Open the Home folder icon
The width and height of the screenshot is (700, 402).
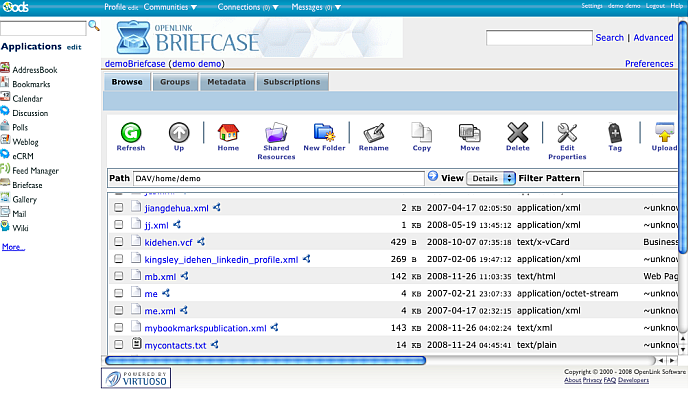[228, 133]
